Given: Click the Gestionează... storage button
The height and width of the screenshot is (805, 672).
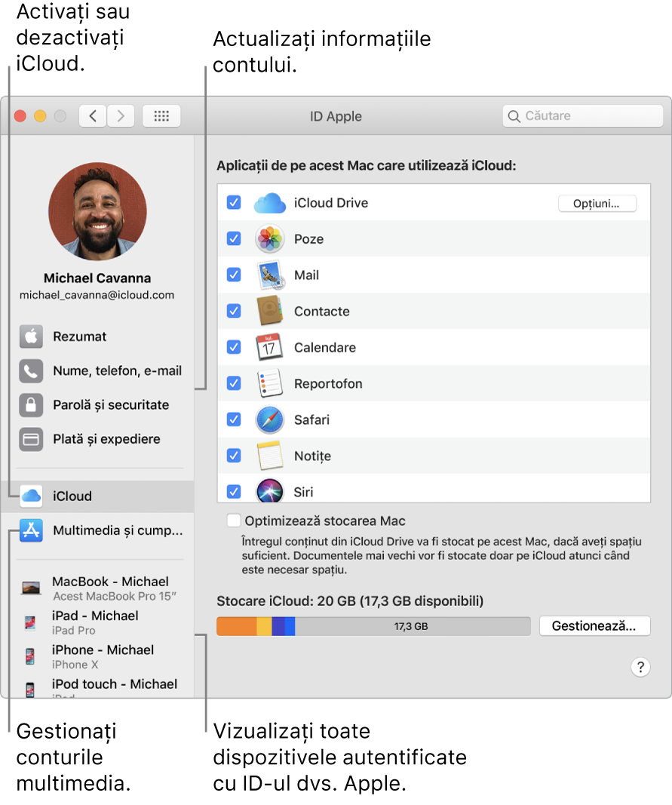Looking at the screenshot, I should point(594,626).
